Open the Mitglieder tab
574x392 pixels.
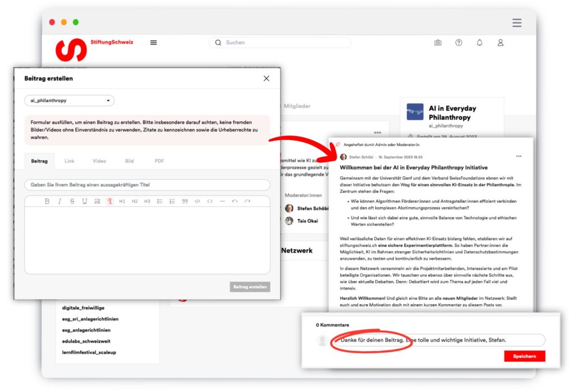[x=297, y=106]
